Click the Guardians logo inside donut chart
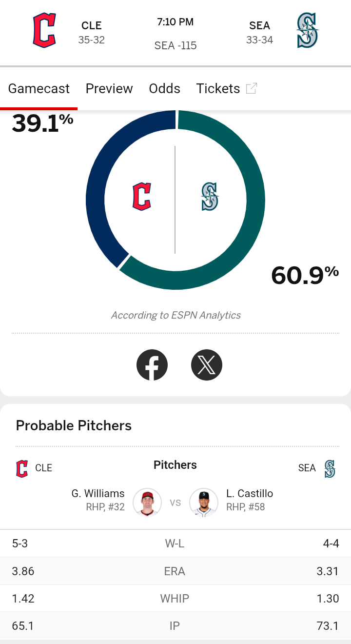 point(142,197)
